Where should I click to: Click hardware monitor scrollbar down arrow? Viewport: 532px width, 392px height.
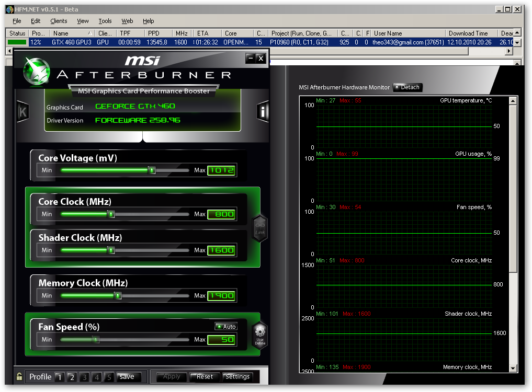[x=513, y=368]
